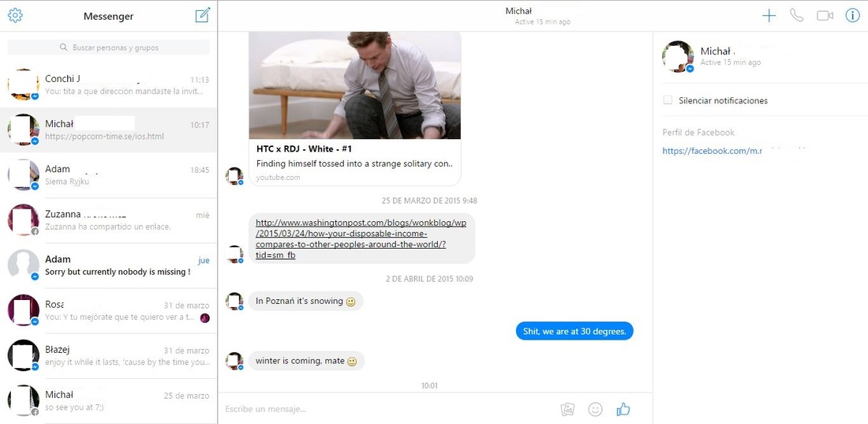Compose a new message with pencil icon
Image resolution: width=868 pixels, height=424 pixels.
pos(203,16)
